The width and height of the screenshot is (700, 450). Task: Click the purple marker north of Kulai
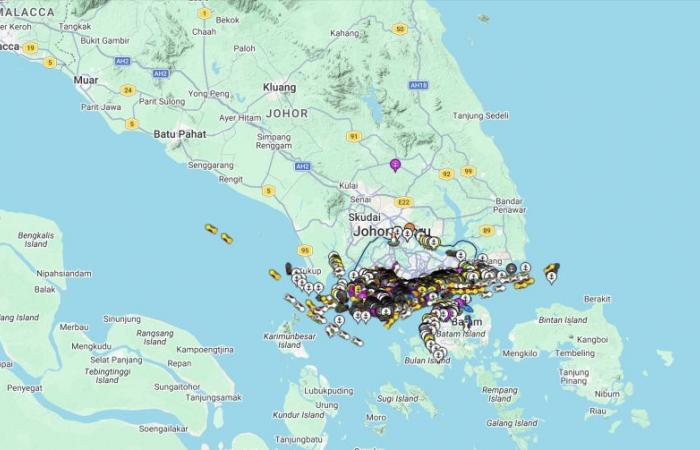point(395,164)
